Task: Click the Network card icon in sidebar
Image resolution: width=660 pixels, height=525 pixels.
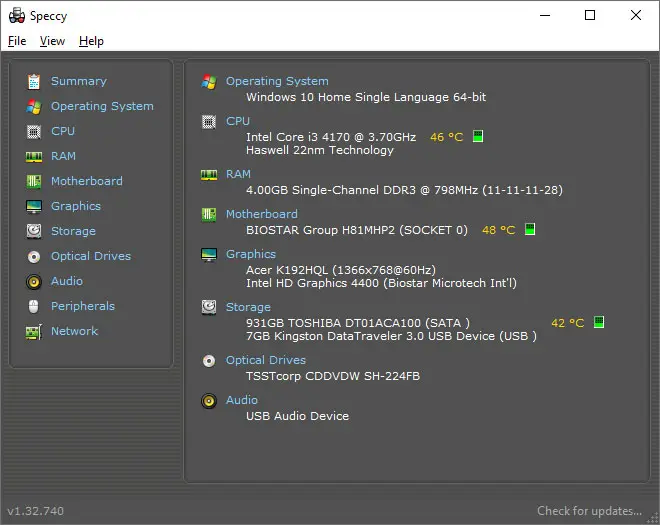Action: (34, 332)
